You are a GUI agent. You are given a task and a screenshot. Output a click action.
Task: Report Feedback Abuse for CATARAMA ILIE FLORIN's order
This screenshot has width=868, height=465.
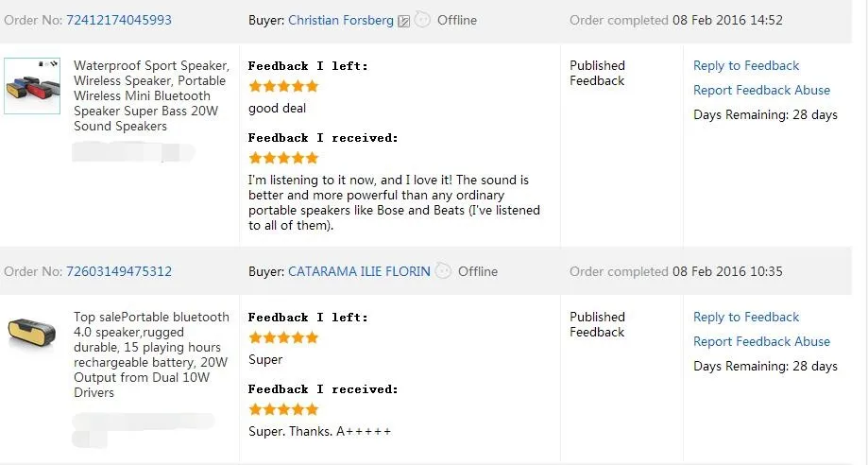tap(761, 341)
